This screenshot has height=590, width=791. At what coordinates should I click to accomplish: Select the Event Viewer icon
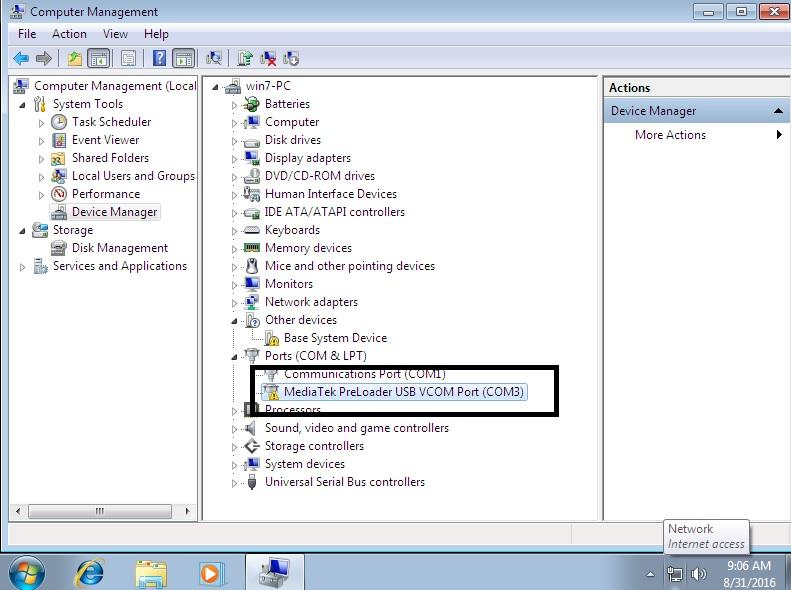[59, 140]
